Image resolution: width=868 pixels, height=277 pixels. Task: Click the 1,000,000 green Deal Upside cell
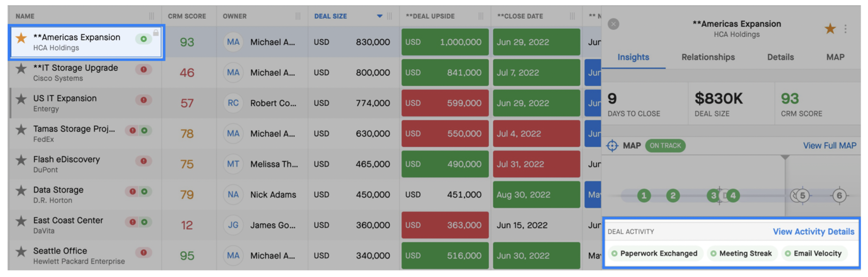point(445,42)
